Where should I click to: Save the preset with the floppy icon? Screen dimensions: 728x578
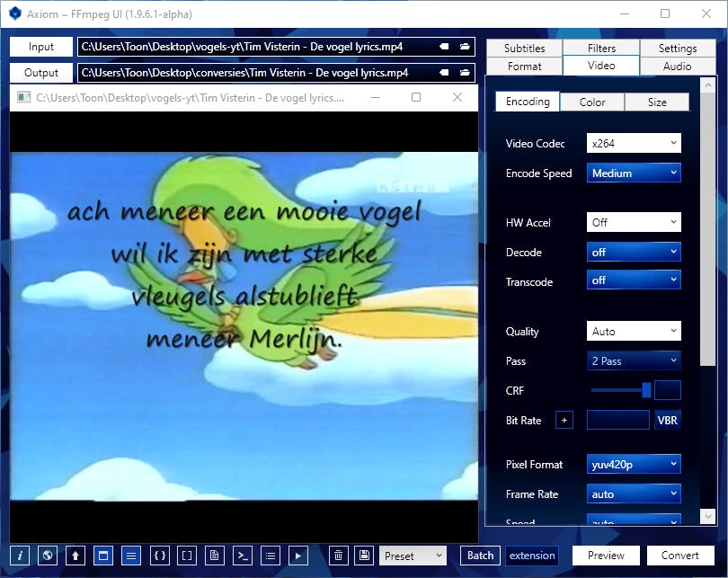click(365, 556)
